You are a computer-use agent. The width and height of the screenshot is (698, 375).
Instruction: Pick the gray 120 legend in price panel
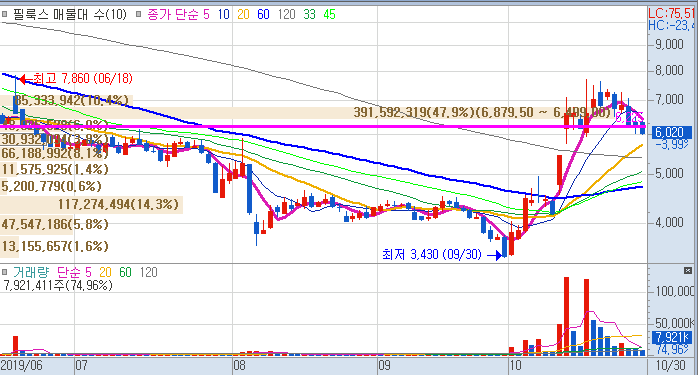pos(286,15)
